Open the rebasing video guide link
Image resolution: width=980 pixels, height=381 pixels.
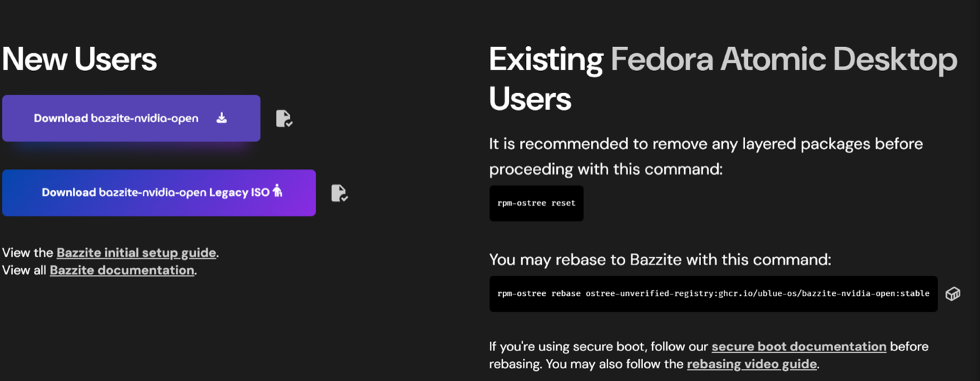pos(751,364)
